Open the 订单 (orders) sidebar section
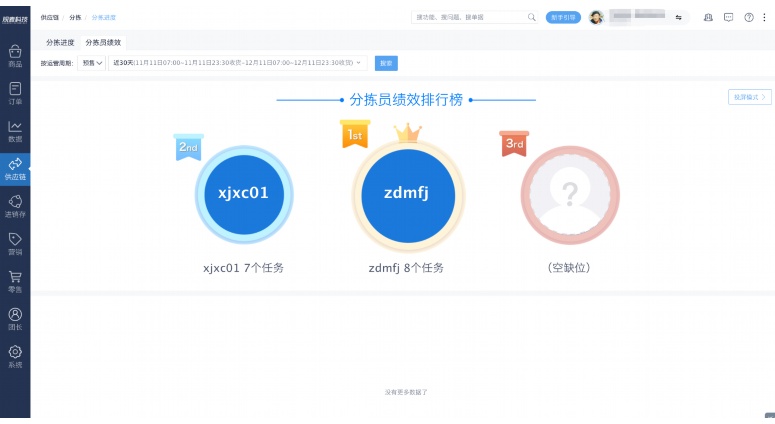 [x=15, y=93]
